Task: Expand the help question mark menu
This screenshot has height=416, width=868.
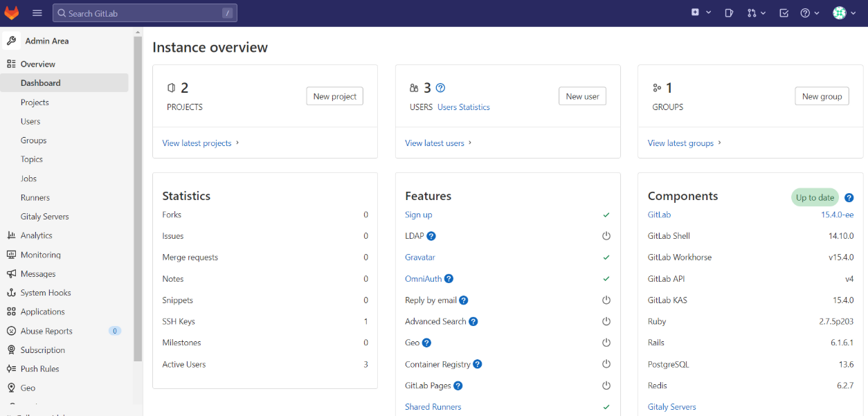Action: click(809, 12)
